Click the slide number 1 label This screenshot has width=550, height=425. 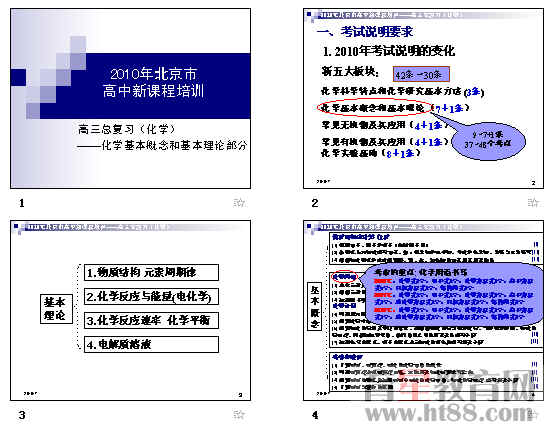point(22,203)
